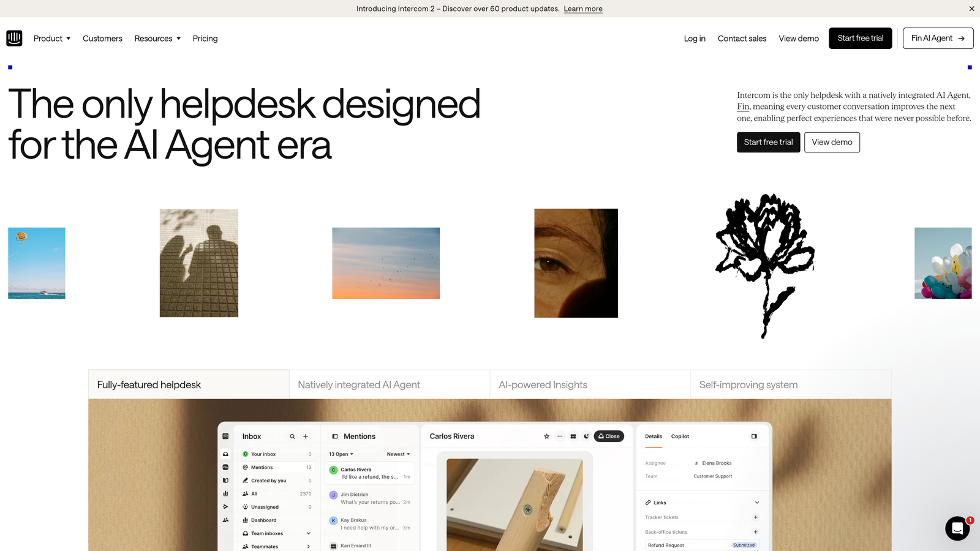Click the plus icon next to Inbox
This screenshot has height=551, width=980.
[x=306, y=437]
